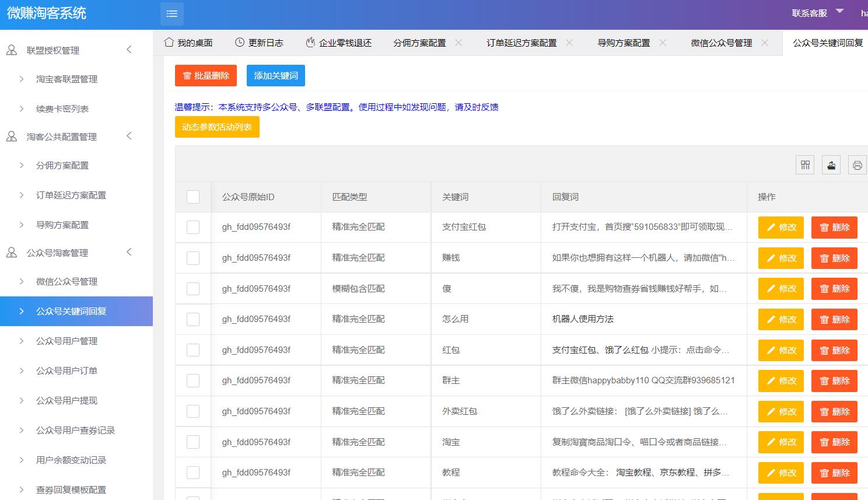The width and height of the screenshot is (868, 500).
Task: Click the clock icon on 更新日志 tab
Action: [239, 43]
